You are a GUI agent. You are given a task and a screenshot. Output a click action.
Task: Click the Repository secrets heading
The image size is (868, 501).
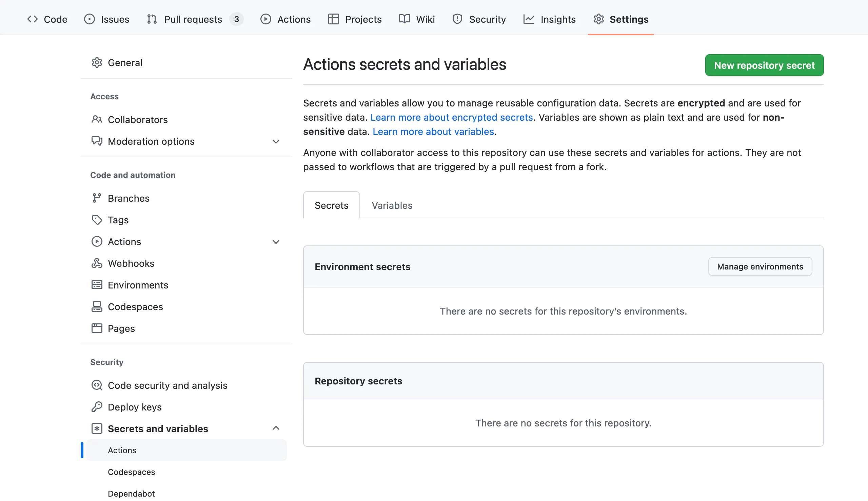(358, 381)
